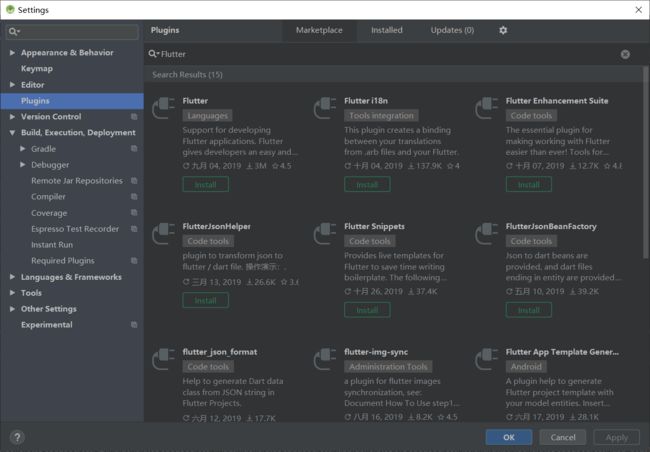Click the Flutter App Template Generator plugin icon
The image size is (650, 452).
point(487,359)
